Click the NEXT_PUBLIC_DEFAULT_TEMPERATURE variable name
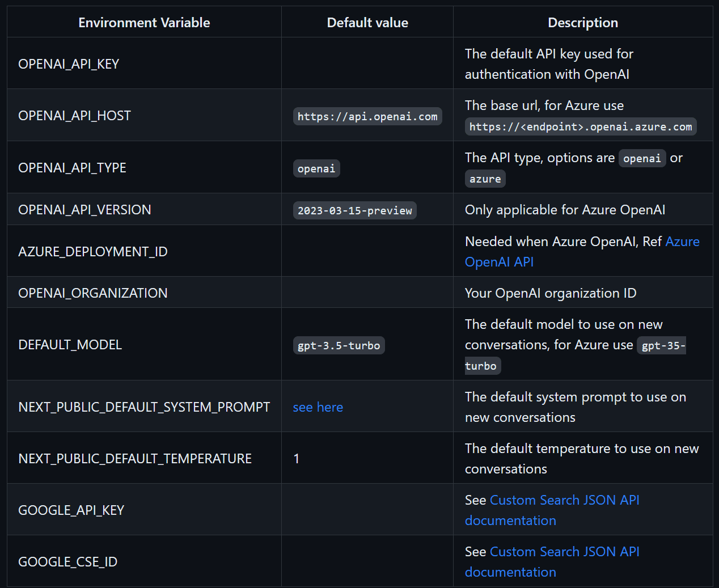This screenshot has height=588, width=719. pyautogui.click(x=135, y=459)
